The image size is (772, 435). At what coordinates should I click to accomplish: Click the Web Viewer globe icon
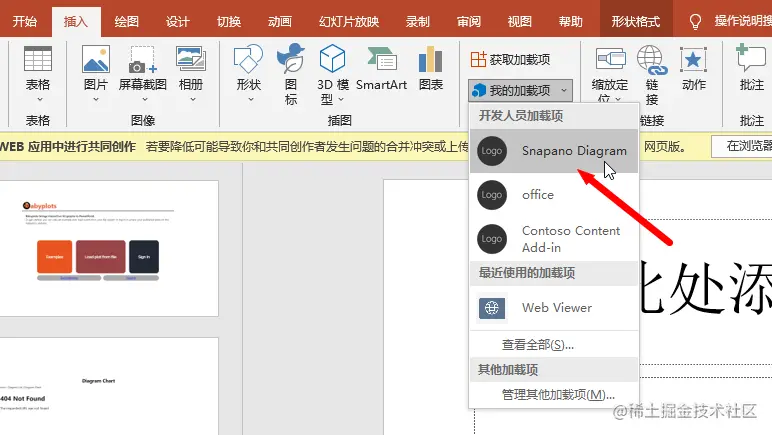click(492, 308)
